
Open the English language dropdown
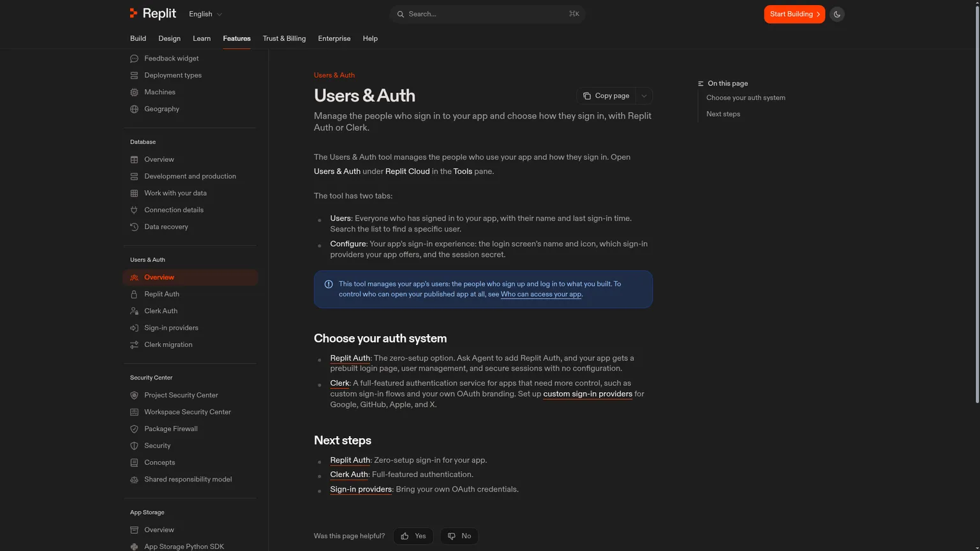pos(205,14)
